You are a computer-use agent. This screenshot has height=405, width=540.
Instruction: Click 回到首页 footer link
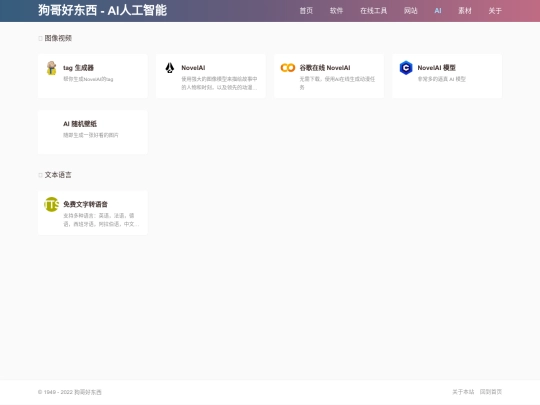(x=491, y=392)
